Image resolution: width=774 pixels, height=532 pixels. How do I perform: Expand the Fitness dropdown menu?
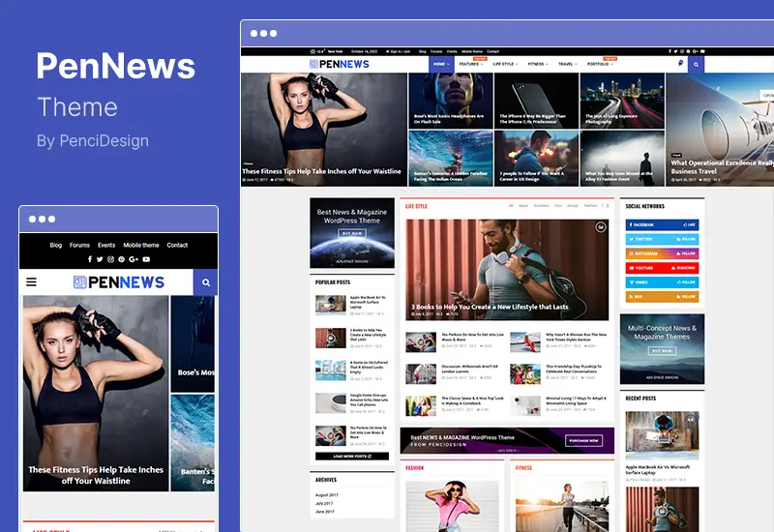538,64
